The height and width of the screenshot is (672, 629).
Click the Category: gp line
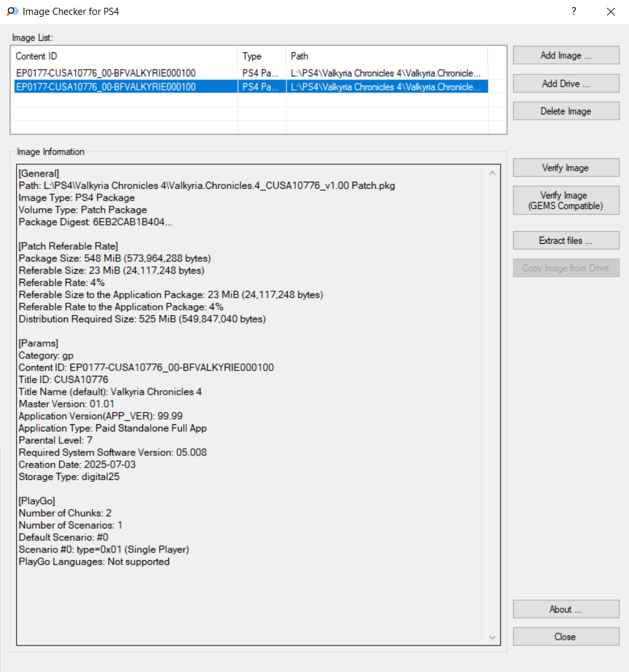[x=47, y=355]
